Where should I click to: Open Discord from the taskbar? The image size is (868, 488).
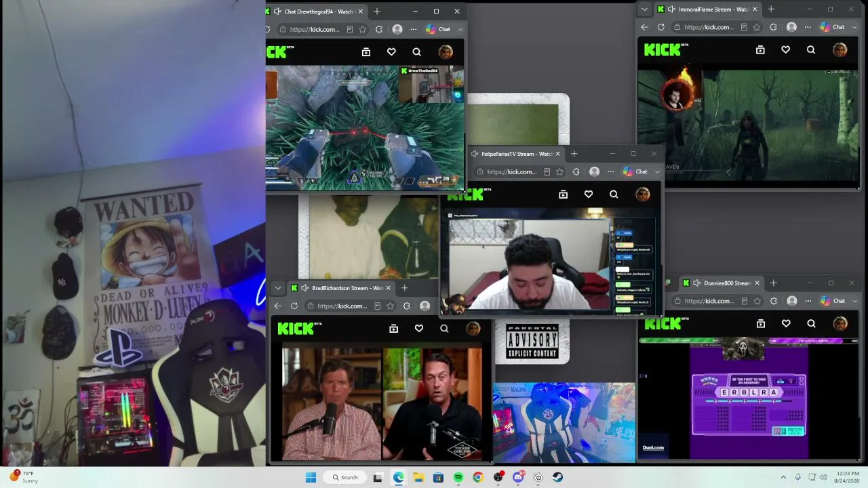pos(518,477)
